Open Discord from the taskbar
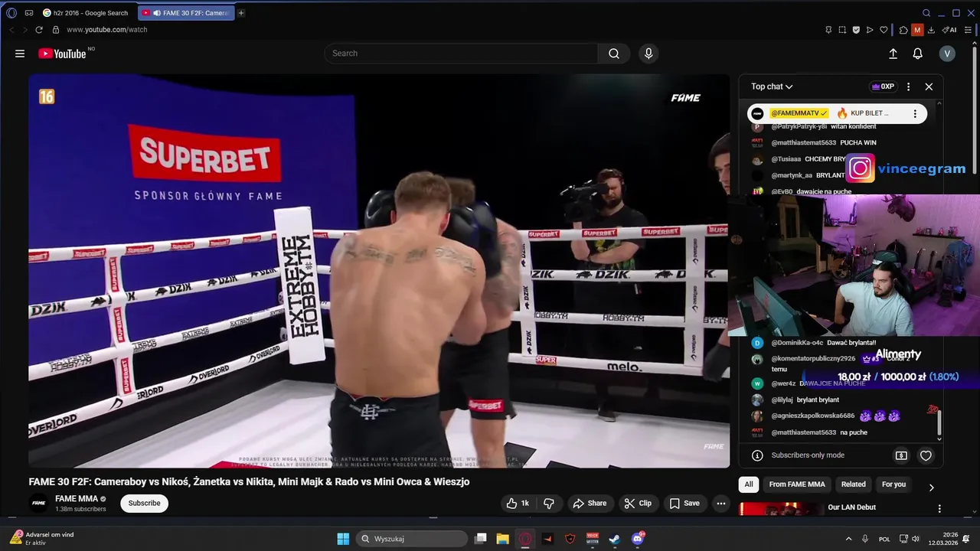 638,539
